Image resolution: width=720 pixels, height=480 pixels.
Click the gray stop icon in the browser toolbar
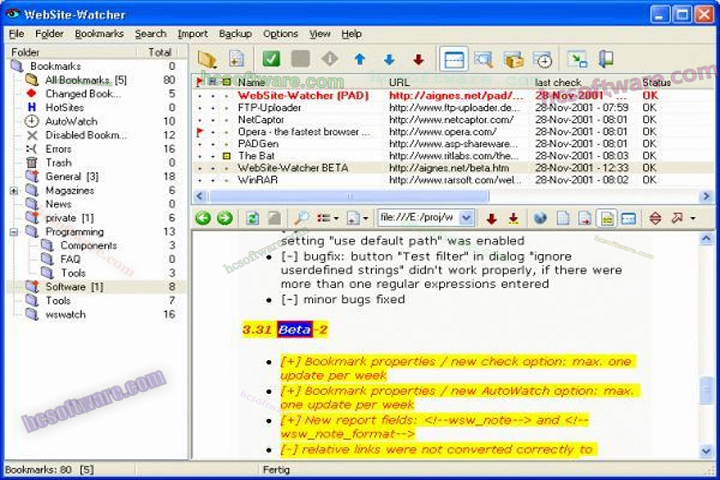(x=274, y=218)
